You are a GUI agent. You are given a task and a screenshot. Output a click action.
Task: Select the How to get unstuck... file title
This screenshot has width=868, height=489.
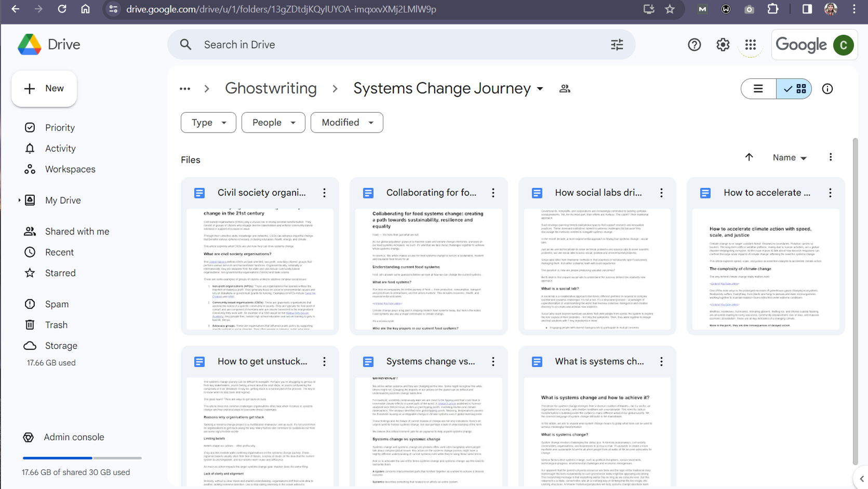point(262,362)
